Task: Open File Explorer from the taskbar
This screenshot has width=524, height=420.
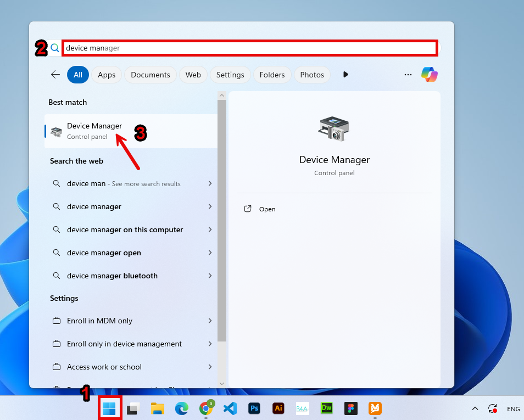Action: point(158,408)
